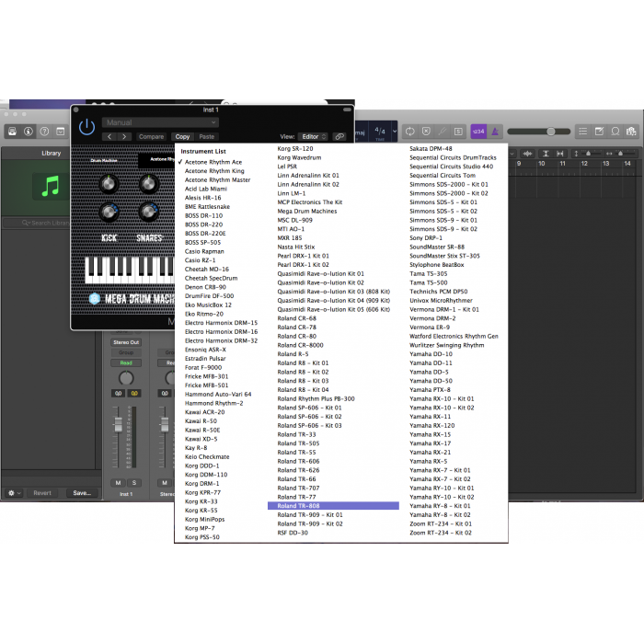Click the Save... button in Library
Screen dimensions: 644x644
tap(82, 493)
